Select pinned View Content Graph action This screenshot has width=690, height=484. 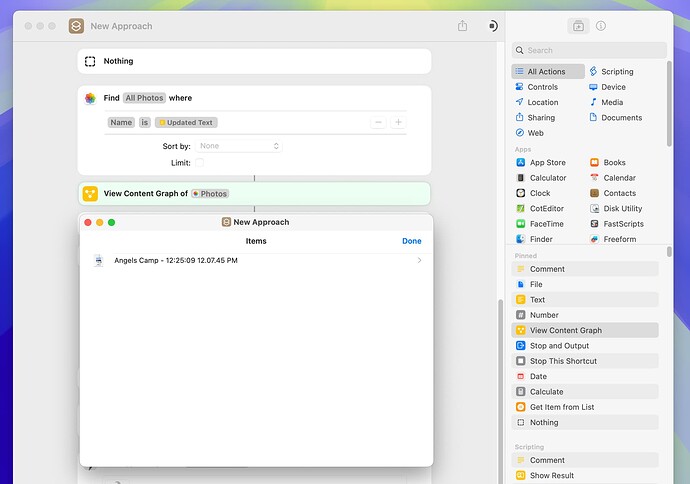(585, 330)
